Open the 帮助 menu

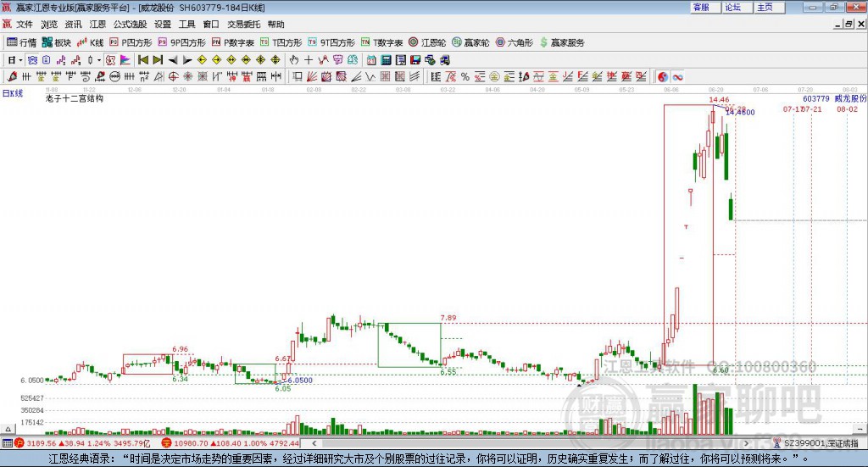(x=275, y=25)
